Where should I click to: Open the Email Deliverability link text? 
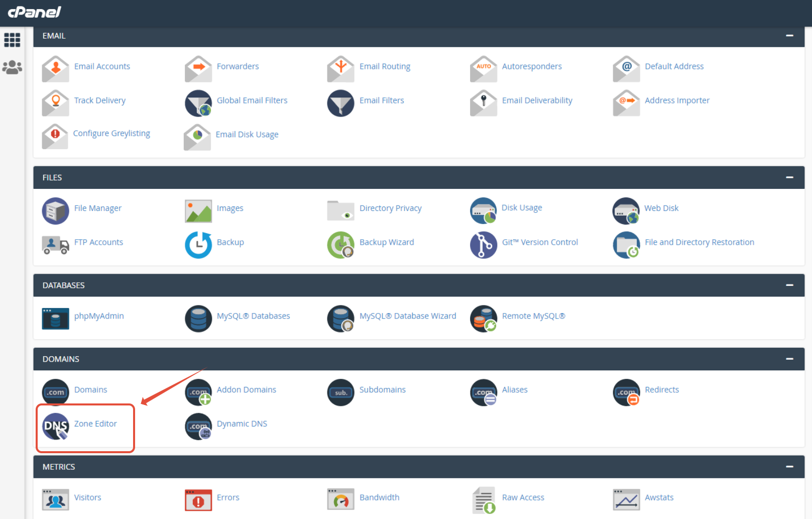537,100
